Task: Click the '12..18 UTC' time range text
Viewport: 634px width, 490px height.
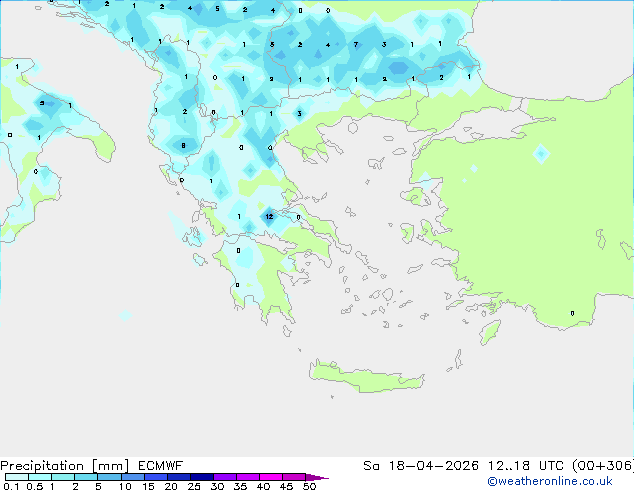Action: pos(526,466)
